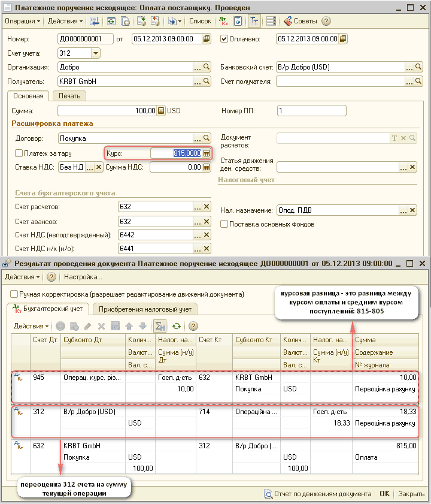Open Советы tips from toolbar

301,21
